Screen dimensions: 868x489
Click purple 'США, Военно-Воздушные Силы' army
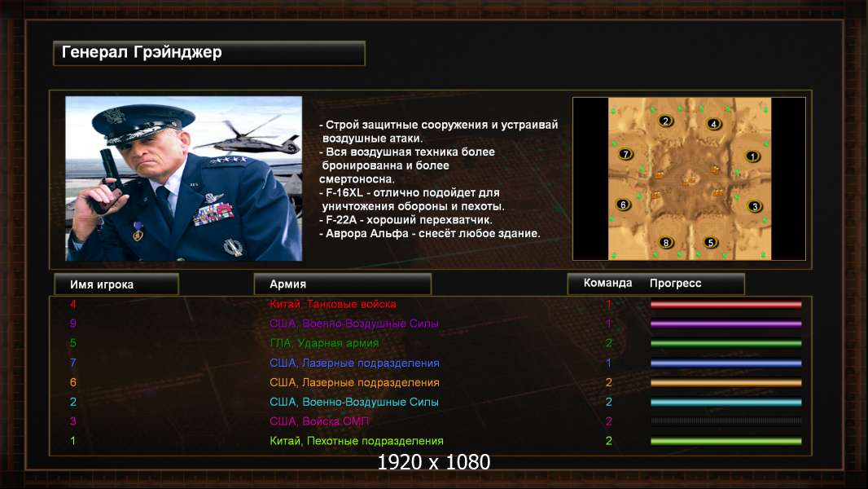[x=353, y=324]
